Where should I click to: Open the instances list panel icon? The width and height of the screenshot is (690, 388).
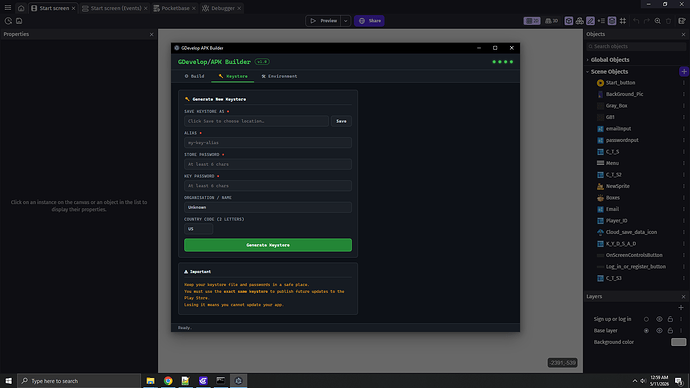coord(601,21)
